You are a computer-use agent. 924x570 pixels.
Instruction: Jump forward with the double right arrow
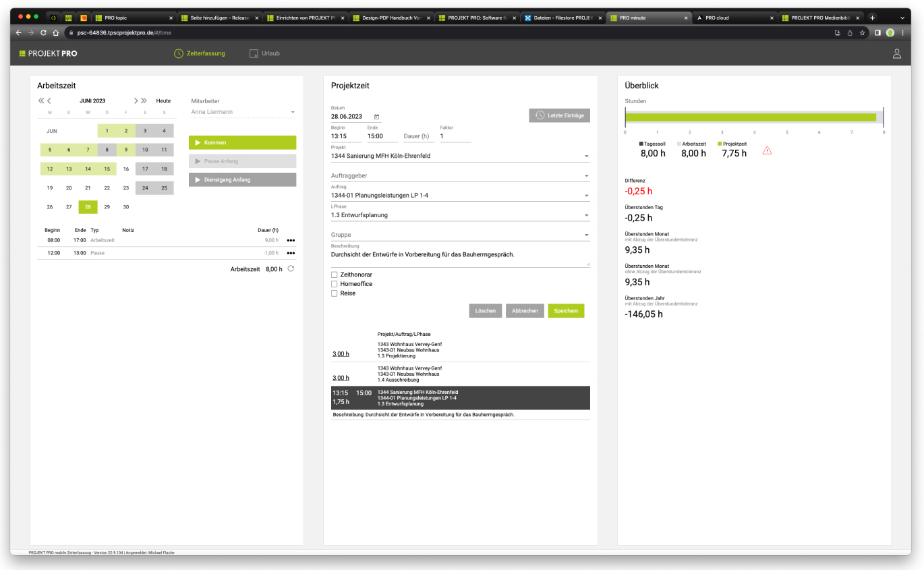144,101
